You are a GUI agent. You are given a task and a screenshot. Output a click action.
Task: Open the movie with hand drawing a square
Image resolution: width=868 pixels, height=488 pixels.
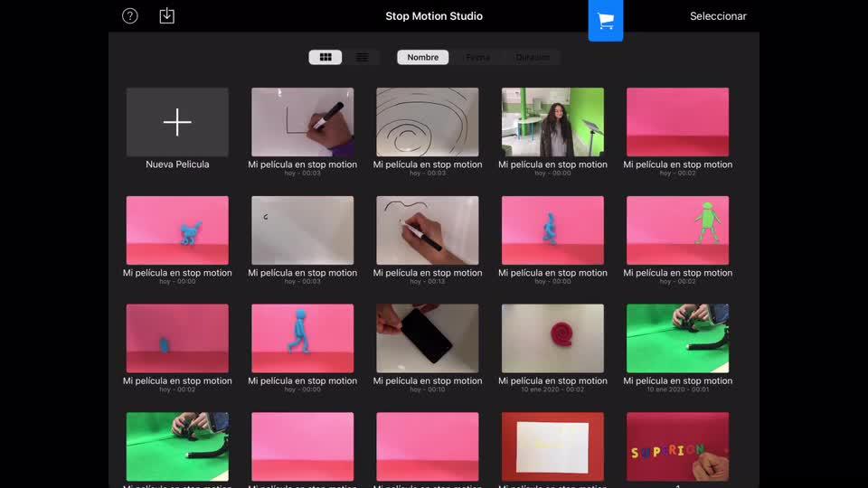click(x=302, y=122)
